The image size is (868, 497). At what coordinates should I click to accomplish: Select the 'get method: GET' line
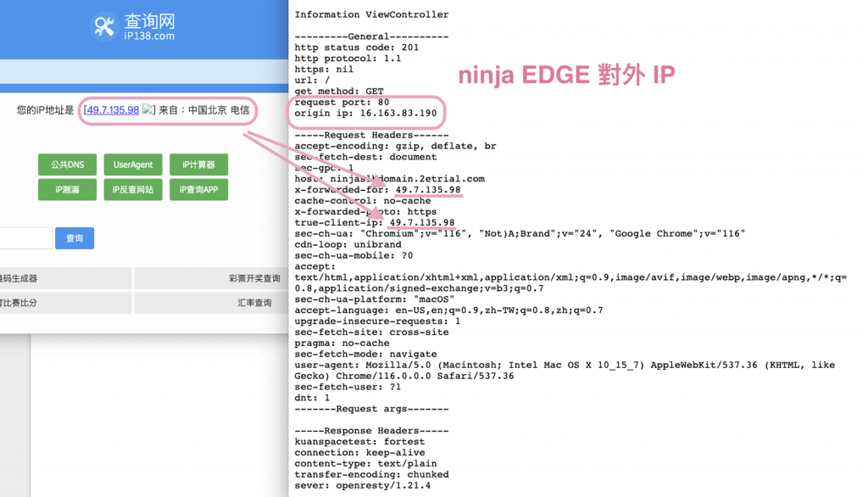(339, 92)
